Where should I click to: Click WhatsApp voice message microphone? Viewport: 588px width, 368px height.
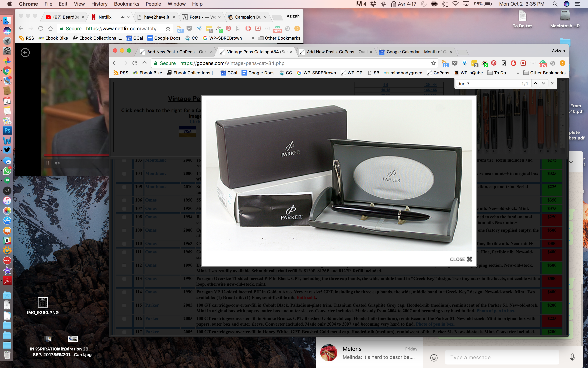point(572,357)
